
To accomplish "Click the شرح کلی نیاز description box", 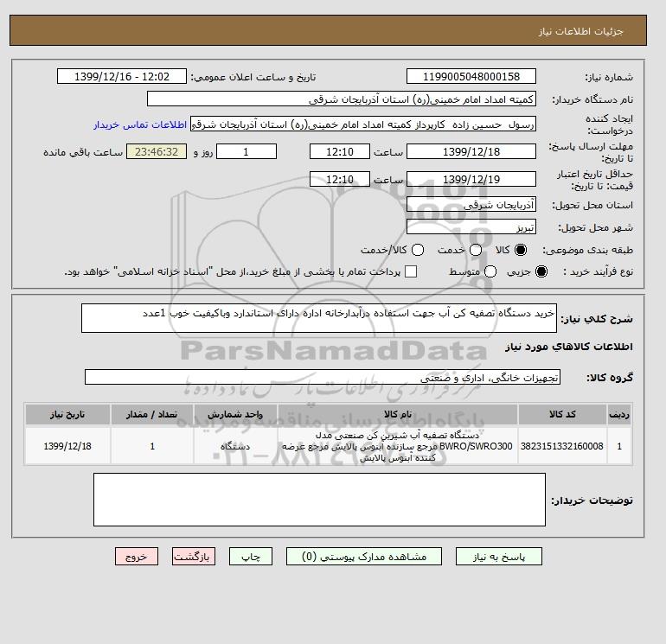I will point(319,318).
